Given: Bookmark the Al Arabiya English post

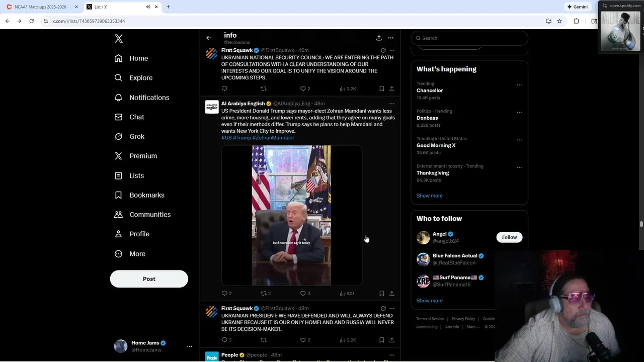Looking at the screenshot, I should (x=382, y=293).
